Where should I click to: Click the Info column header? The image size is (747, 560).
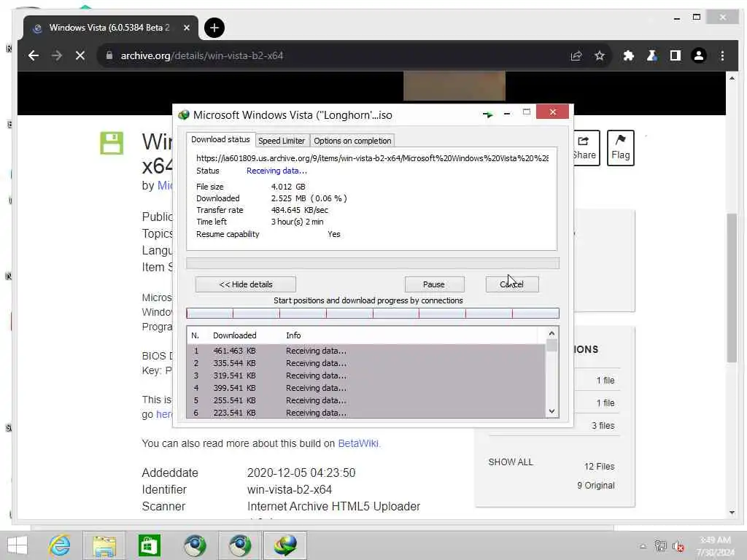[293, 335]
